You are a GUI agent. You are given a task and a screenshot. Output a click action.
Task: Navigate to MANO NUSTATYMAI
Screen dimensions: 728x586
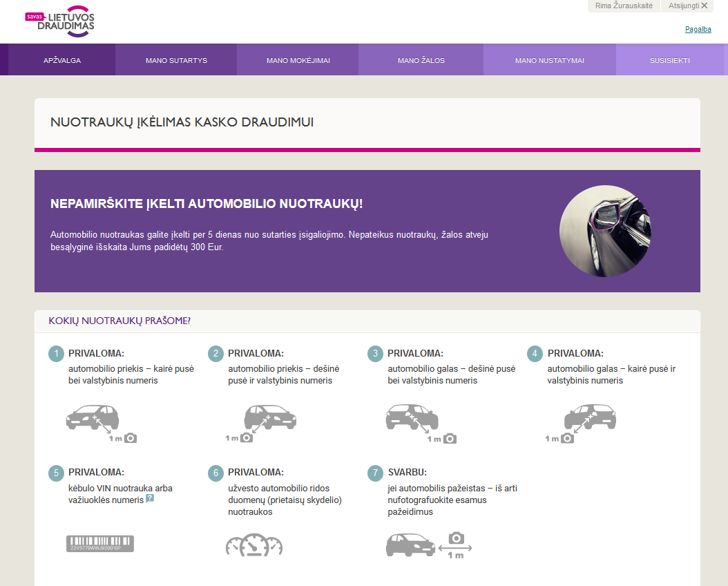[549, 59]
